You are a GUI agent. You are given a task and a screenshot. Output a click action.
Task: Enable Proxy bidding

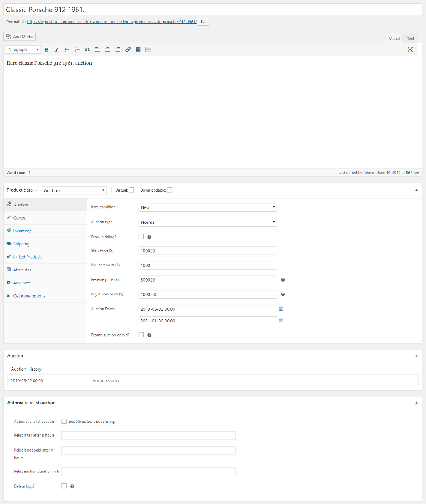[141, 236]
